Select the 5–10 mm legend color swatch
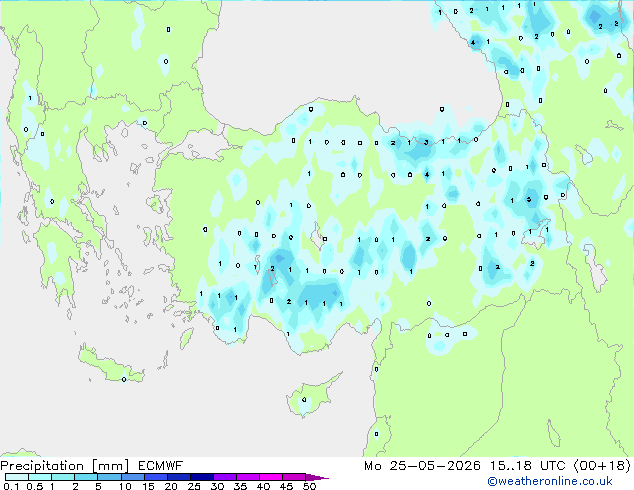This screenshot has height=490, width=634. tap(109, 477)
